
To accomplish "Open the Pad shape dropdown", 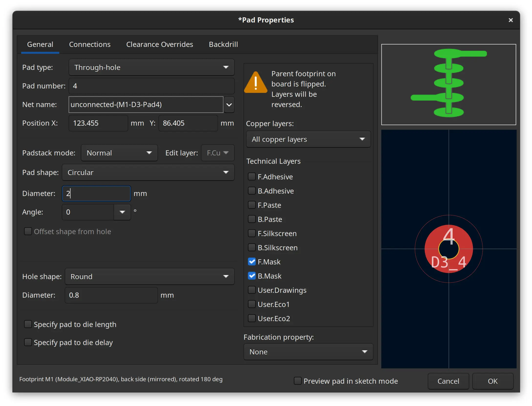I will coord(148,172).
